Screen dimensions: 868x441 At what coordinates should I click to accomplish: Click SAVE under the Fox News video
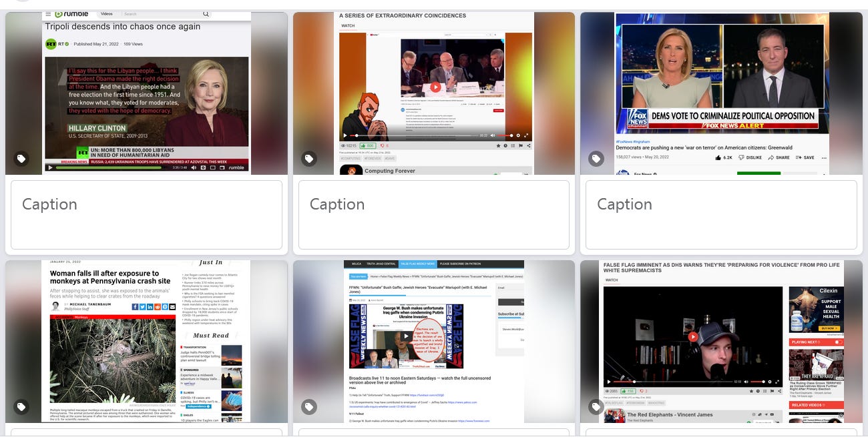click(805, 157)
